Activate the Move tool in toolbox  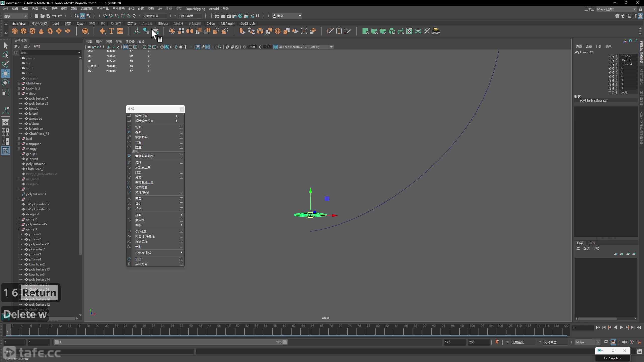coord(6,73)
